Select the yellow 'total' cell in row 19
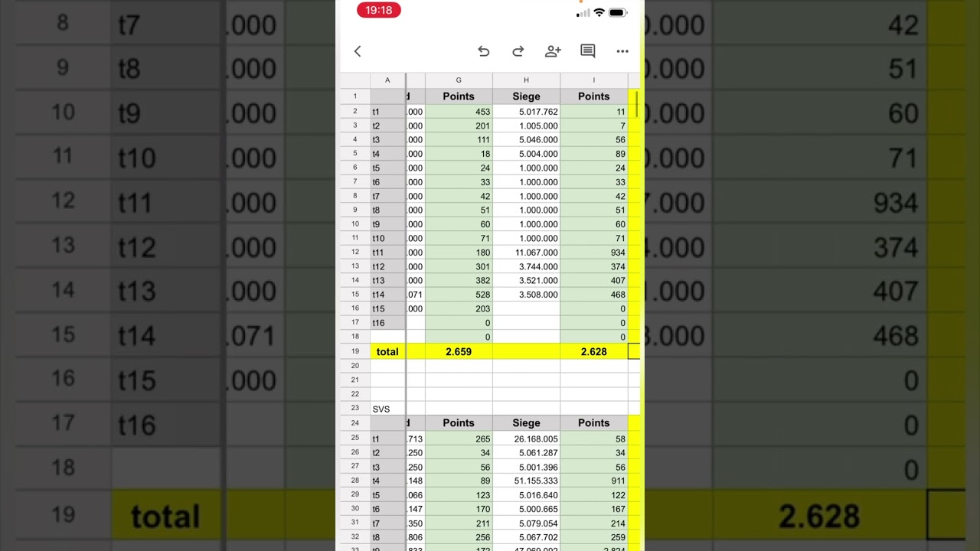980x551 pixels. (x=387, y=351)
